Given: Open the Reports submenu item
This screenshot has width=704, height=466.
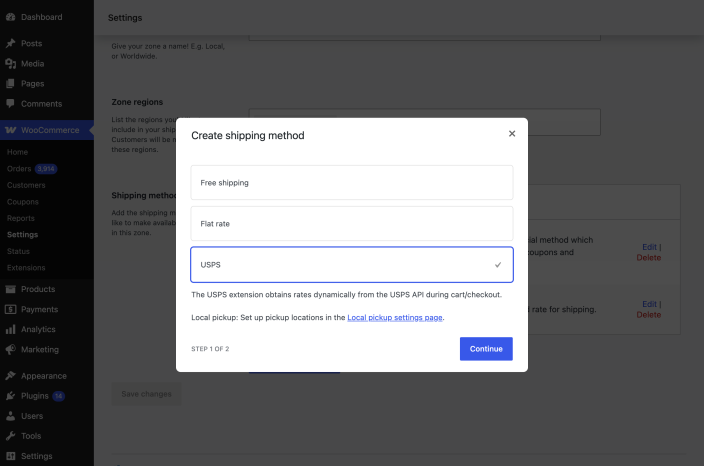Looking at the screenshot, I should click(x=21, y=218).
